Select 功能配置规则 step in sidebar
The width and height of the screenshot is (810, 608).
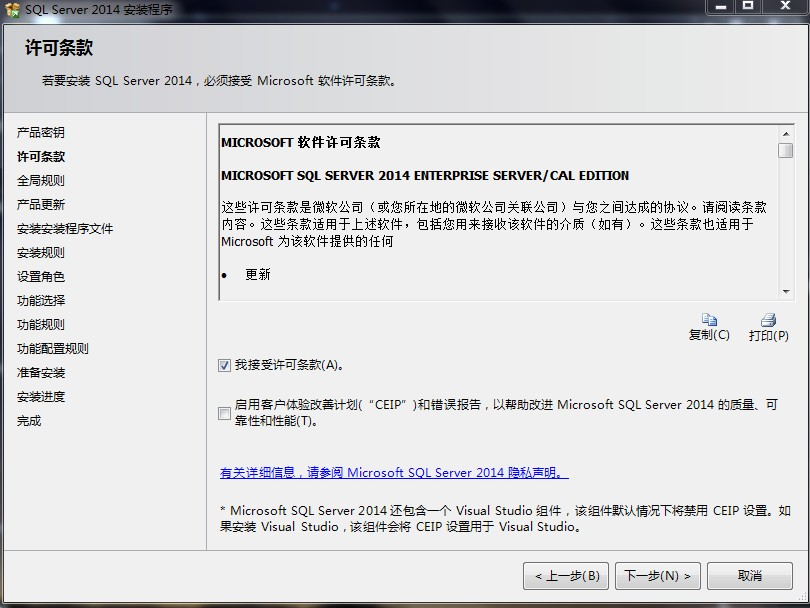53,349
